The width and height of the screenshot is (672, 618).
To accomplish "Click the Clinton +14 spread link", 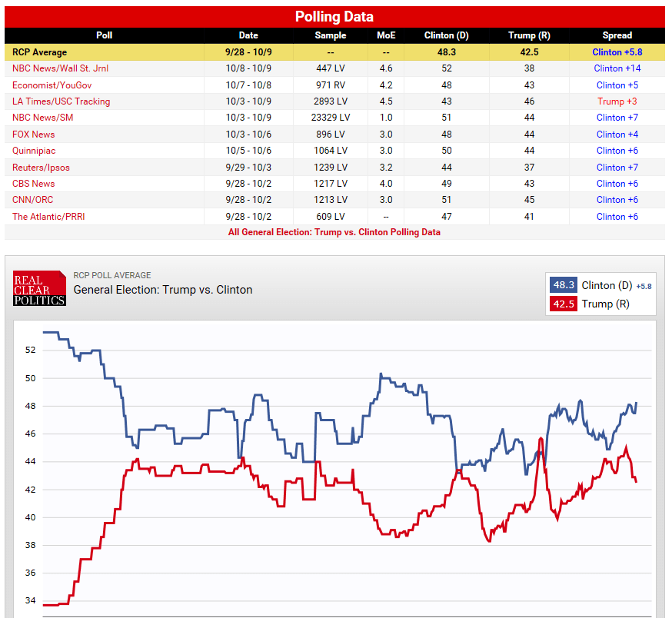I will pos(617,68).
